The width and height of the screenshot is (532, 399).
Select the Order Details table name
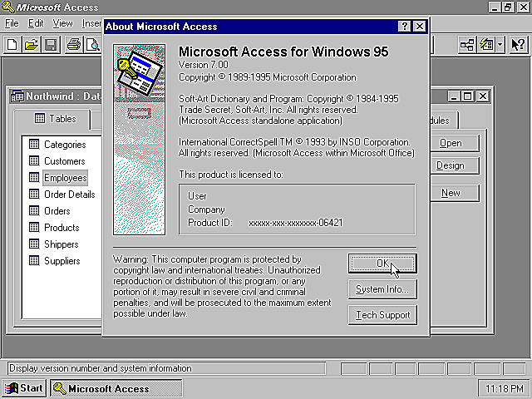click(70, 195)
